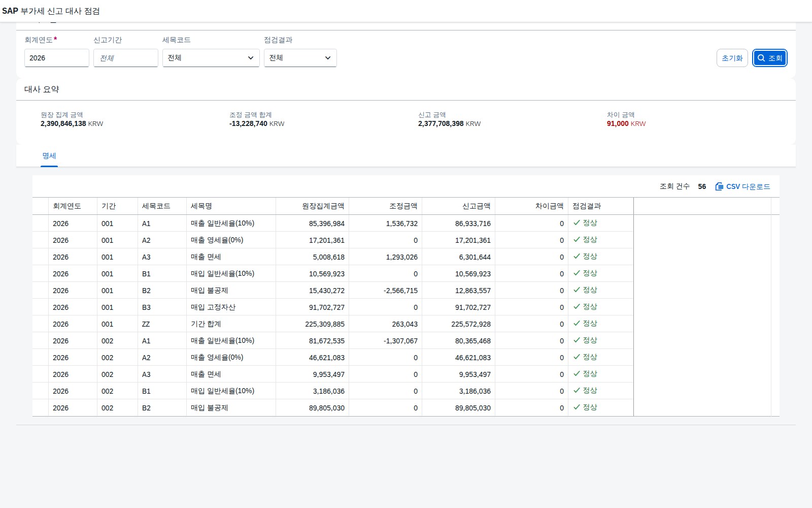Click the checkmark icon in period 001 B1 row
The image size is (812, 508).
coord(577,273)
